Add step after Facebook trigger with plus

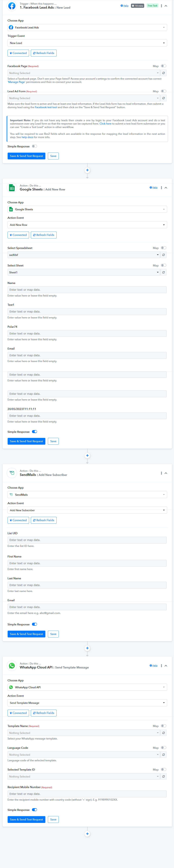[x=87, y=170]
